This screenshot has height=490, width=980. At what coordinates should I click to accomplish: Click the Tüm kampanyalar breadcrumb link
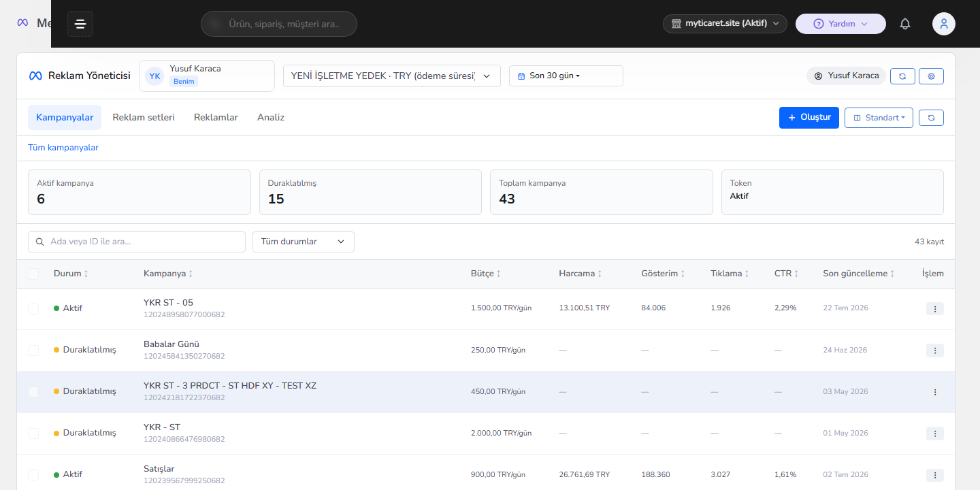(x=63, y=148)
